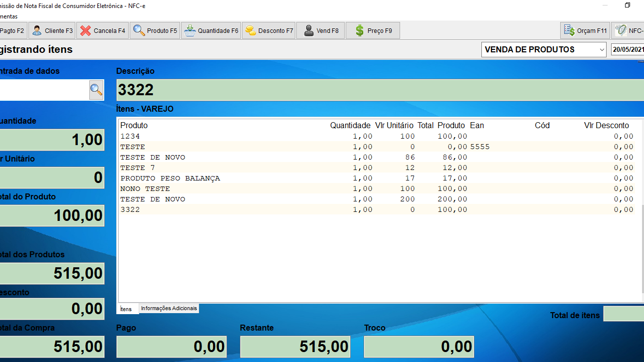Click the Ean value 5555
The height and width of the screenshot is (362, 644).
click(480, 147)
